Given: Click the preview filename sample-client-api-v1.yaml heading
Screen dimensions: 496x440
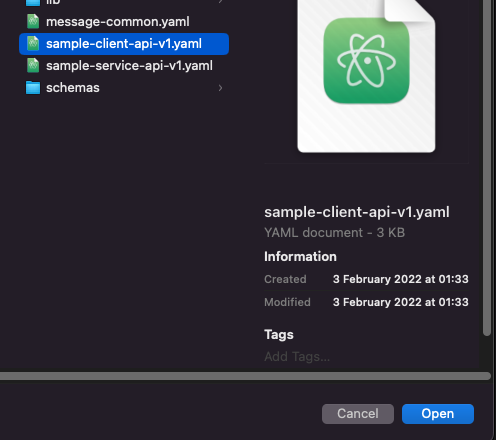Looking at the screenshot, I should click(x=357, y=212).
